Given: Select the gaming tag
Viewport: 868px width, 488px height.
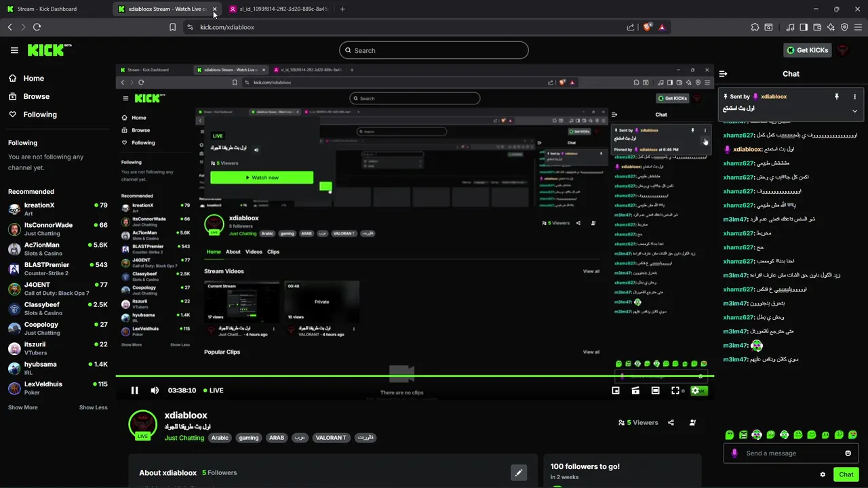Looking at the screenshot, I should coord(249,438).
